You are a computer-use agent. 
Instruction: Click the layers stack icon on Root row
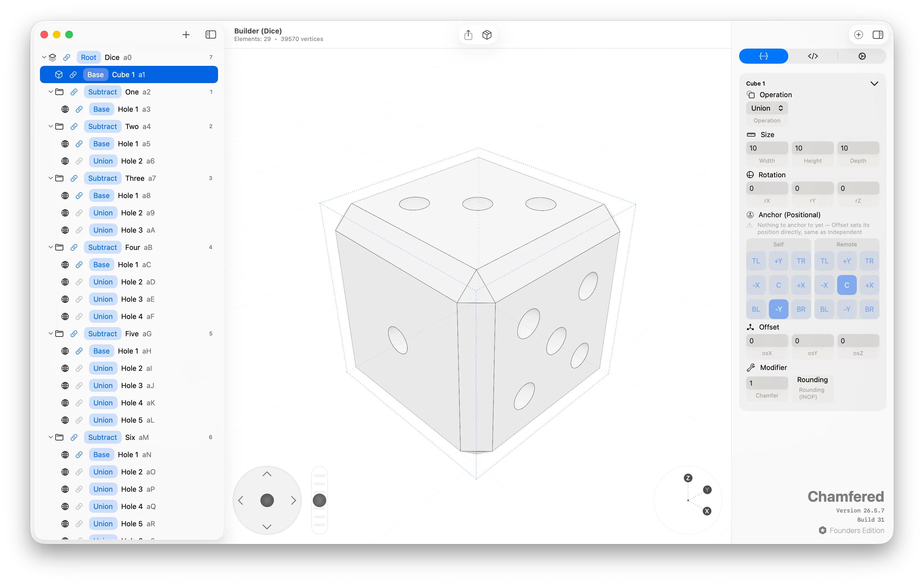tap(53, 57)
